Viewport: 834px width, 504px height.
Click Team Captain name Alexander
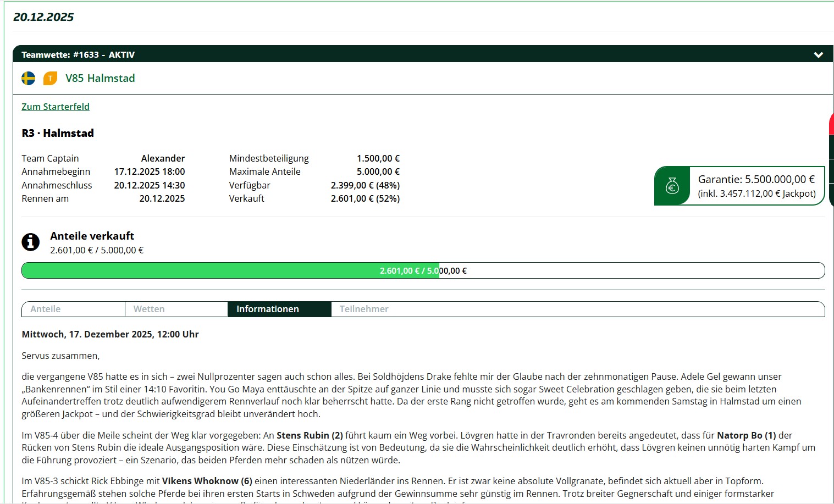click(163, 158)
